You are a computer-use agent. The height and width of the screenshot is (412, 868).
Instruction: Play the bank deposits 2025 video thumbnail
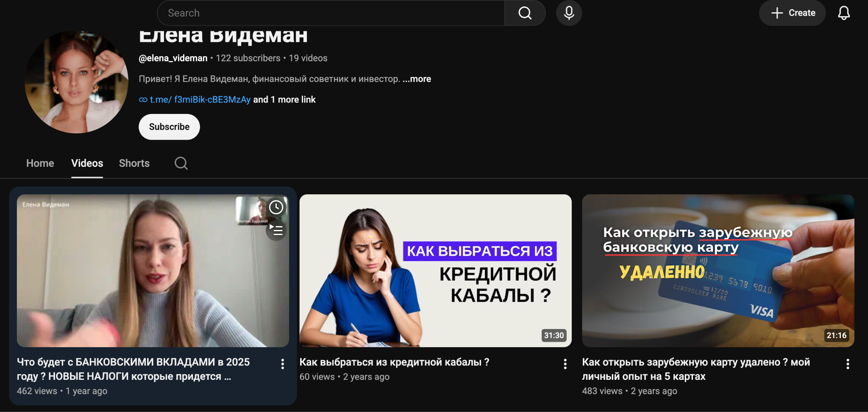pos(153,271)
